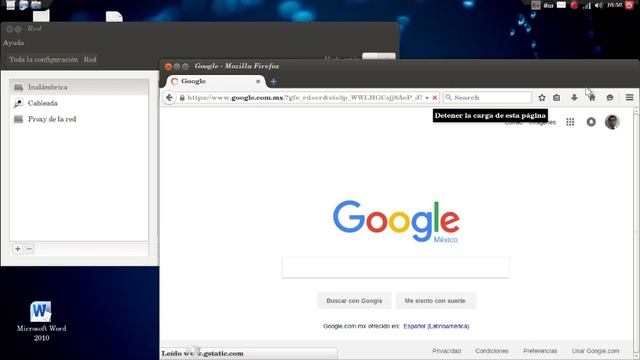Click the padlock icon in the URL bar
The height and width of the screenshot is (360, 640).
182,98
